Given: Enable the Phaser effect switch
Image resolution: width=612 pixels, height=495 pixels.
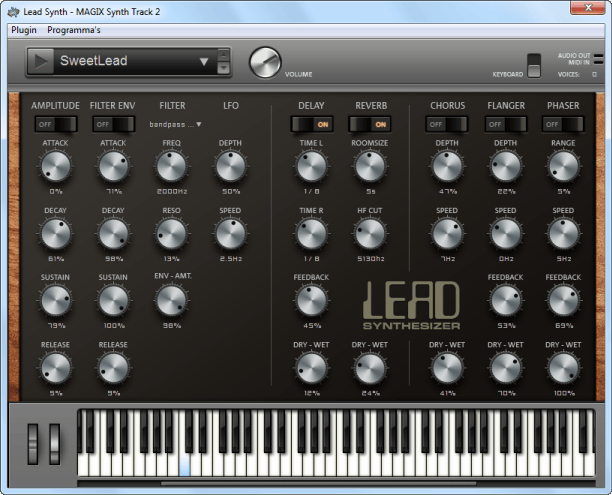Looking at the screenshot, I should pos(563,124).
